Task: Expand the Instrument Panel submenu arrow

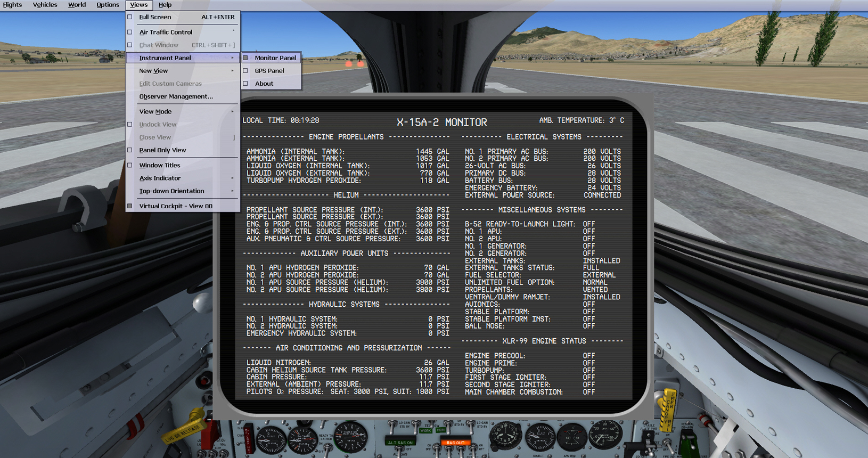Action: point(232,58)
